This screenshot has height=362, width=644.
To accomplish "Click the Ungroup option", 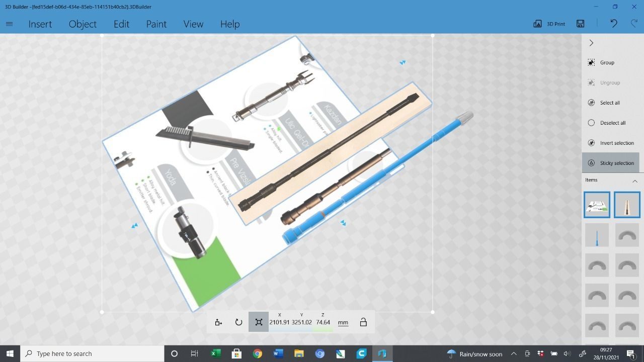I will point(611,82).
